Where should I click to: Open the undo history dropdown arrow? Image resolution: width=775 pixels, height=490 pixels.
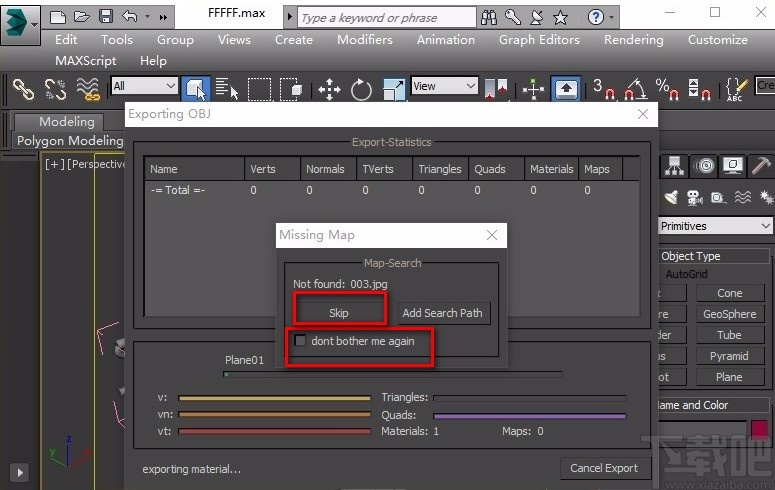point(147,17)
